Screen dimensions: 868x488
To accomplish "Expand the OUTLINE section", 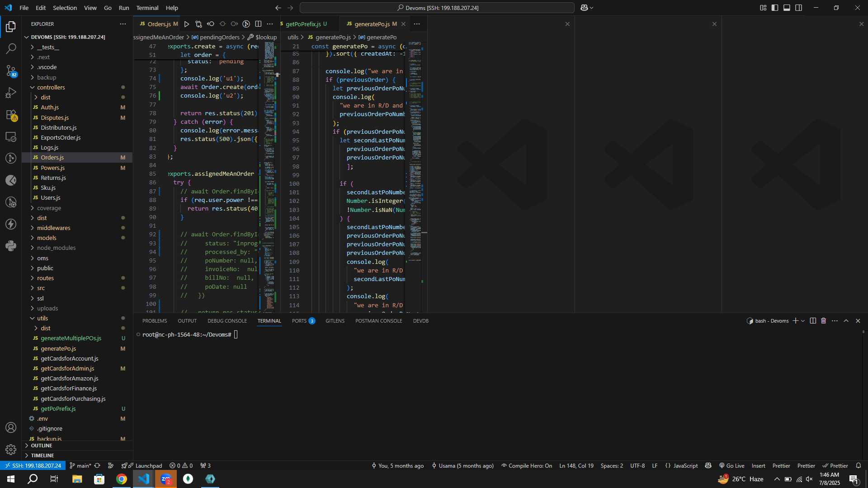I will click(x=77, y=446).
